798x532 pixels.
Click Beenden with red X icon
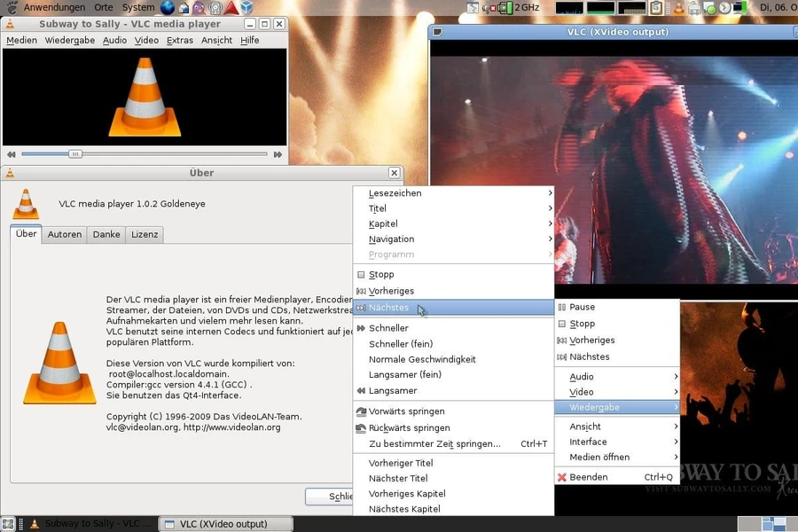pyautogui.click(x=617, y=477)
